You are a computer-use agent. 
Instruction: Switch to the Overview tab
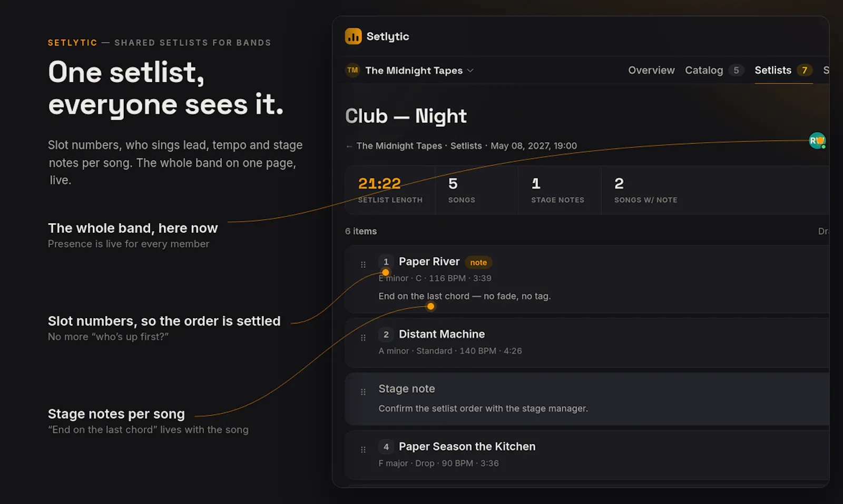click(651, 70)
